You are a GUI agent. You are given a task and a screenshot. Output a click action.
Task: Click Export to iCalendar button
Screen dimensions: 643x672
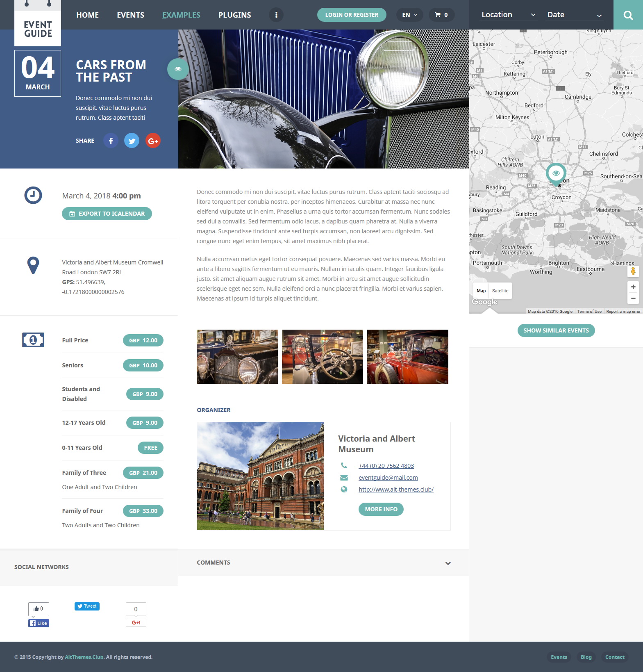click(x=107, y=214)
